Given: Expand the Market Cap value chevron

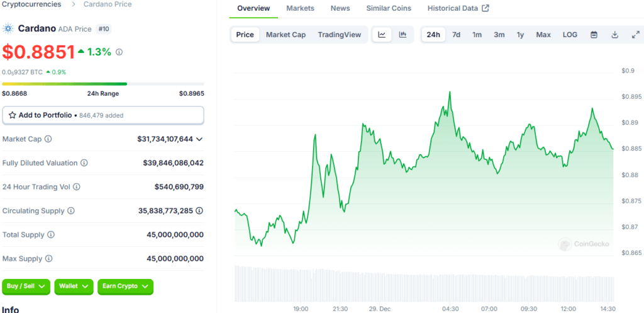Looking at the screenshot, I should tap(199, 139).
